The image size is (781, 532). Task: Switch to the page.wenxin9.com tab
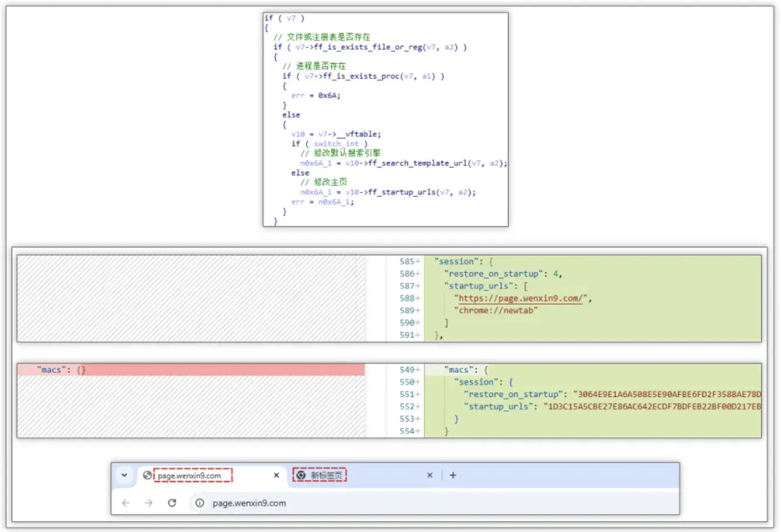pyautogui.click(x=193, y=476)
